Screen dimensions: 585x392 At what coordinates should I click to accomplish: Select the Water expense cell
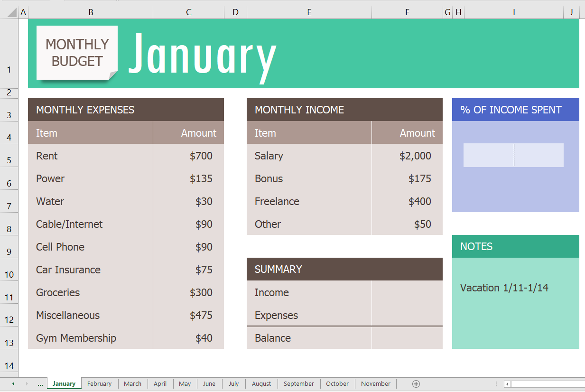[91, 201]
